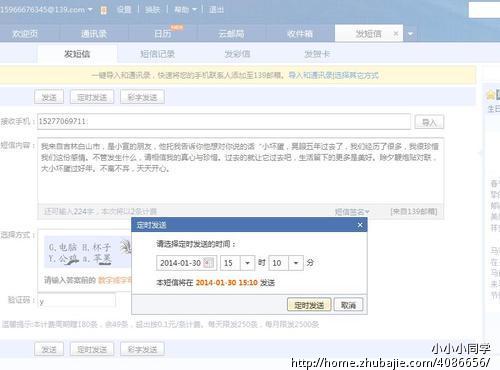This screenshot has width=500, height=370.
Task: Click the 2014-01-30 date field
Action: pyautogui.click(x=186, y=263)
